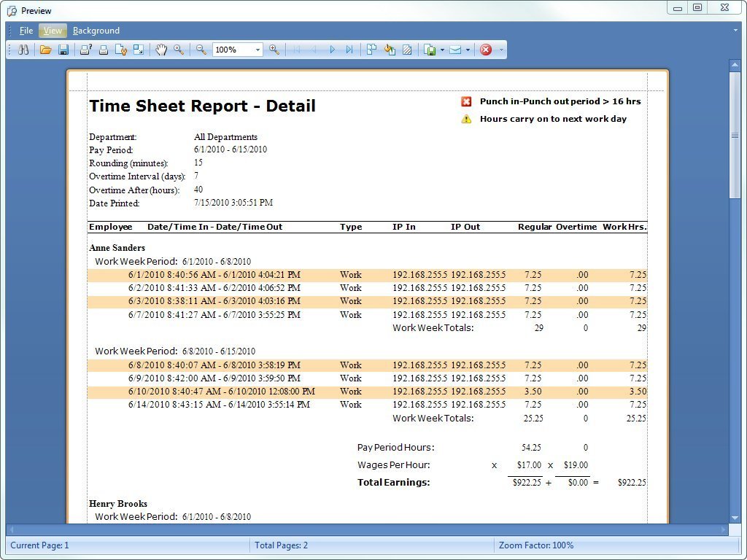Expand the export document dropdown arrow

[x=442, y=50]
